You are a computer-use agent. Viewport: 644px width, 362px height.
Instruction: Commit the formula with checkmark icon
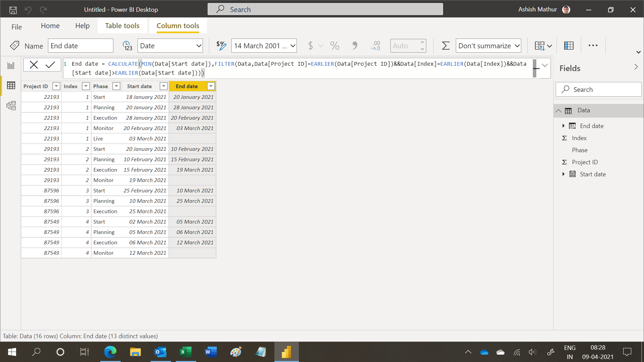[50, 65]
